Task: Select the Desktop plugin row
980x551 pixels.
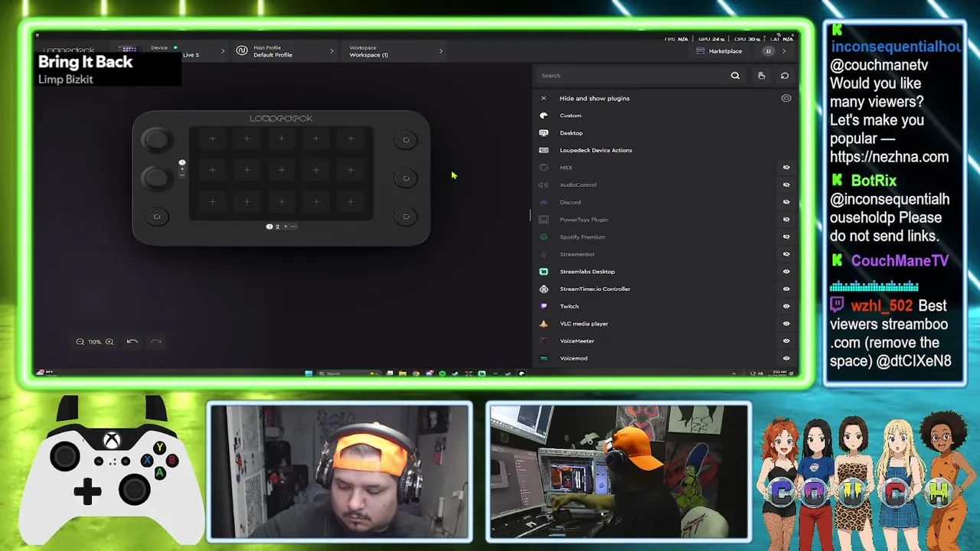Action: [665, 133]
